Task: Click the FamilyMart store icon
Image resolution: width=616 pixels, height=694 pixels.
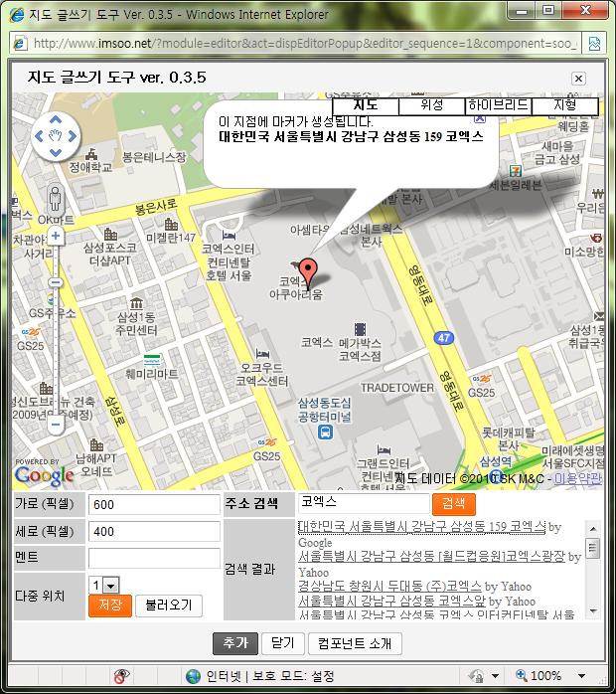Action: (152, 360)
